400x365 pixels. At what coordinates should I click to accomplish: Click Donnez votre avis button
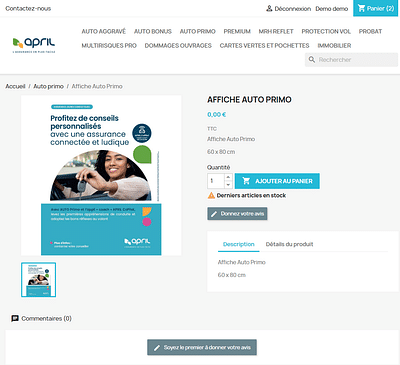coord(237,214)
